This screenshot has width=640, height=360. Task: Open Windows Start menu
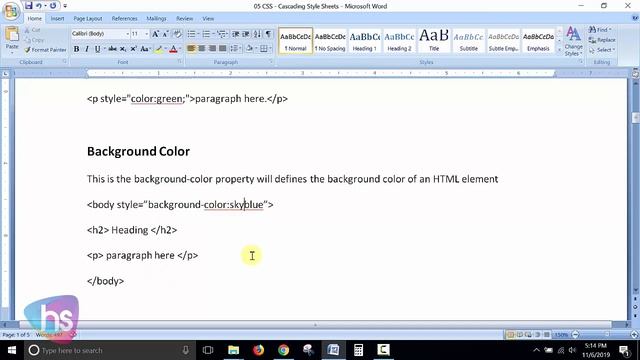tap(11, 350)
